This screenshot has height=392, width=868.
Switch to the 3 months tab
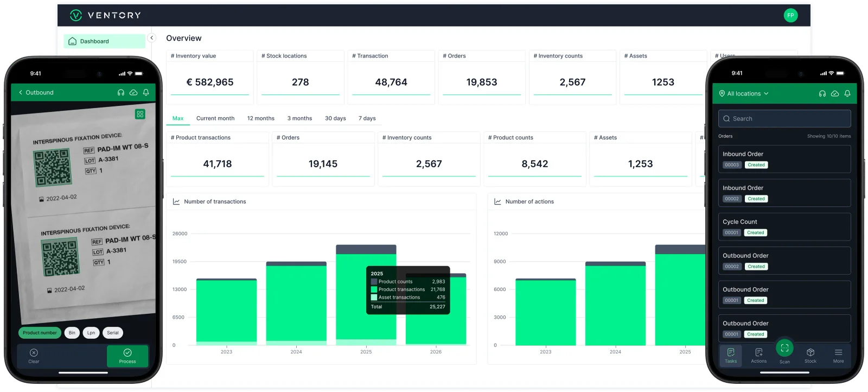(x=299, y=118)
